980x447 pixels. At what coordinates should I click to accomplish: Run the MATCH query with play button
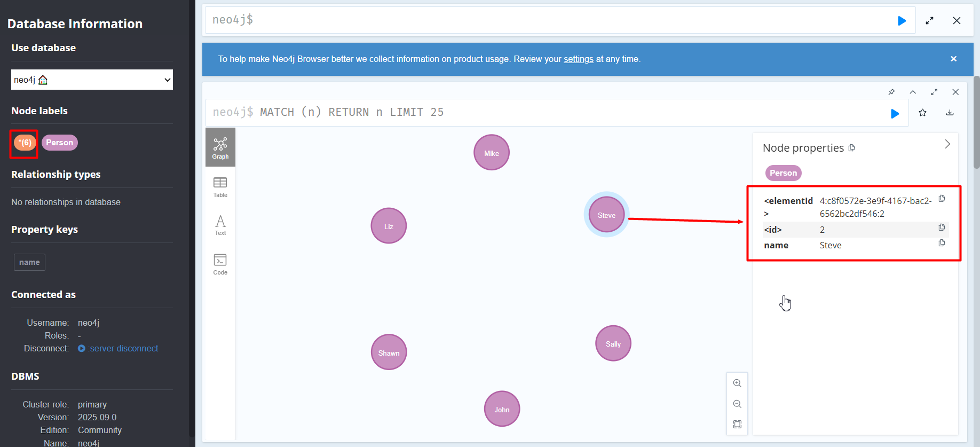895,113
